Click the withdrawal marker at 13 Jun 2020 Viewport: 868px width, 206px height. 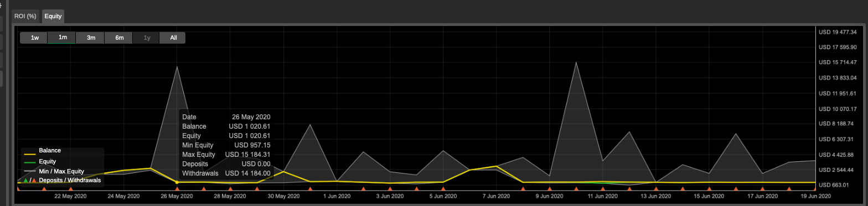coord(656,189)
